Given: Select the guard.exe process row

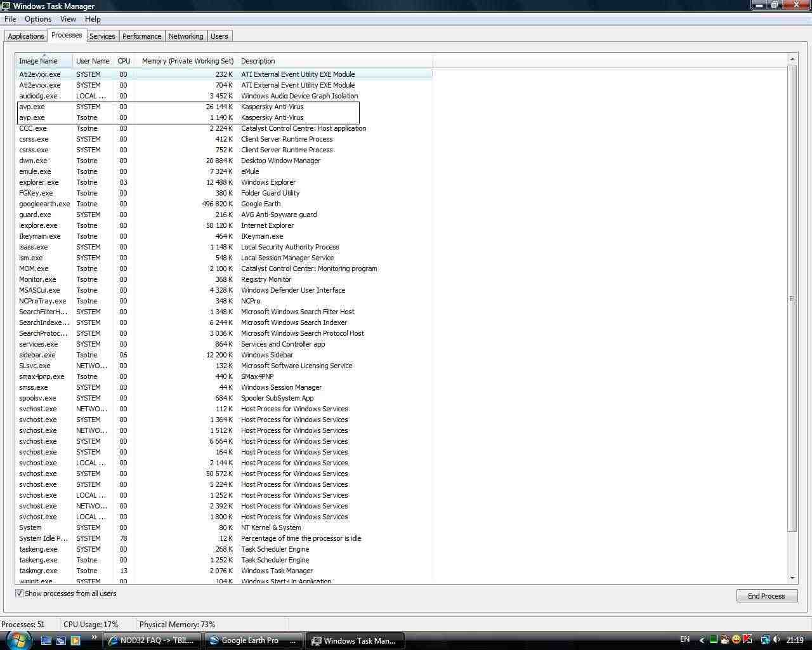Looking at the screenshot, I should tap(224, 215).
